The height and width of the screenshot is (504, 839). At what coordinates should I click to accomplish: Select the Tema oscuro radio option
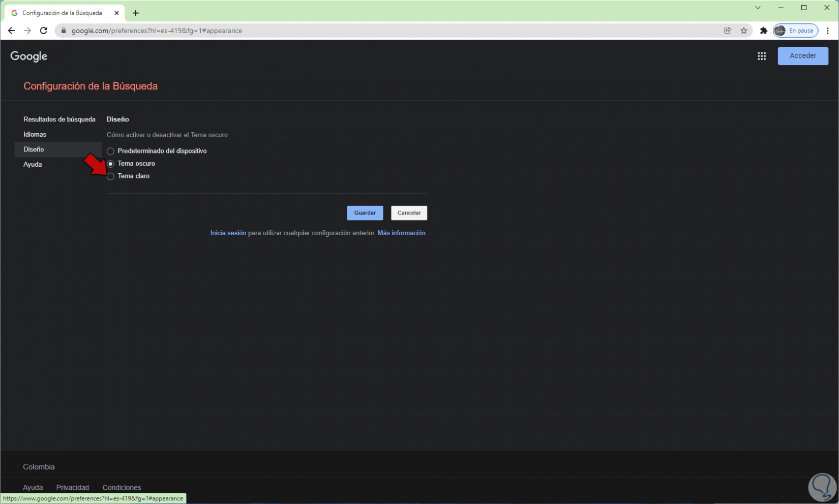coord(110,164)
